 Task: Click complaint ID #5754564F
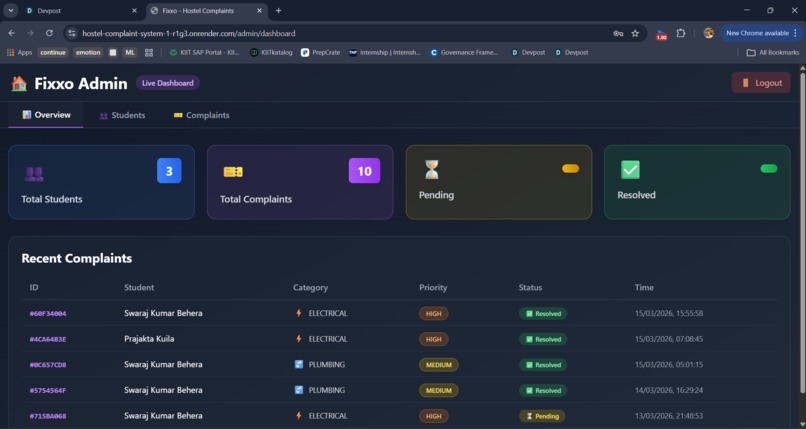pyautogui.click(x=48, y=390)
